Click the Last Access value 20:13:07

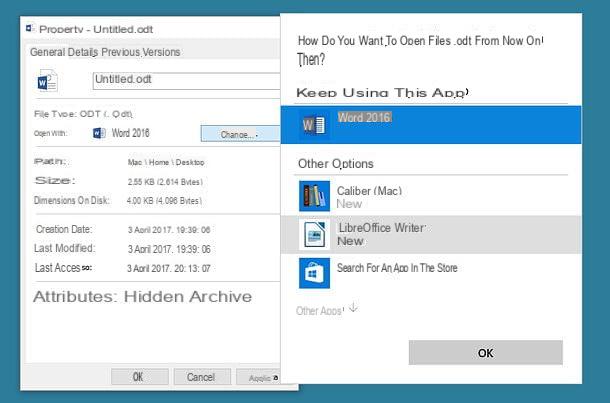pyautogui.click(x=169, y=268)
